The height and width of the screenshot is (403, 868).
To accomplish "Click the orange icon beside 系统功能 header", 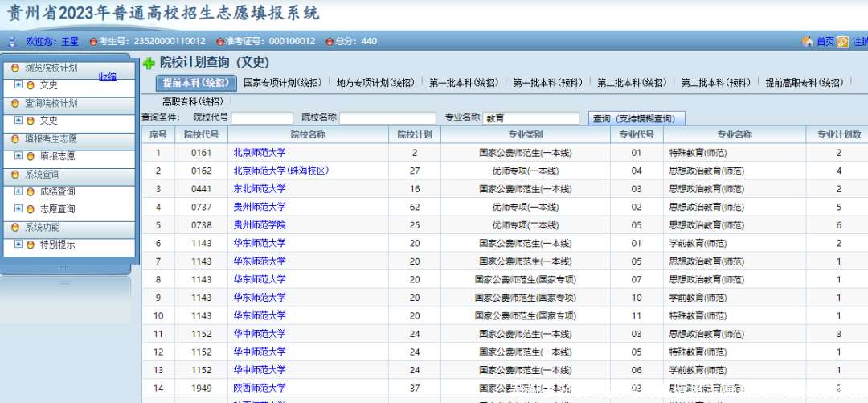I will pos(14,228).
